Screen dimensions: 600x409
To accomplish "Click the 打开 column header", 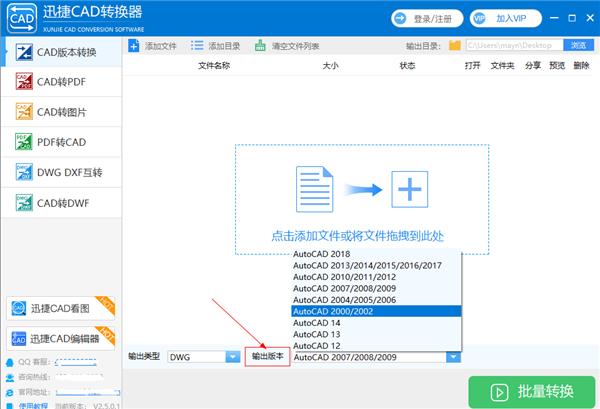I will click(x=472, y=65).
